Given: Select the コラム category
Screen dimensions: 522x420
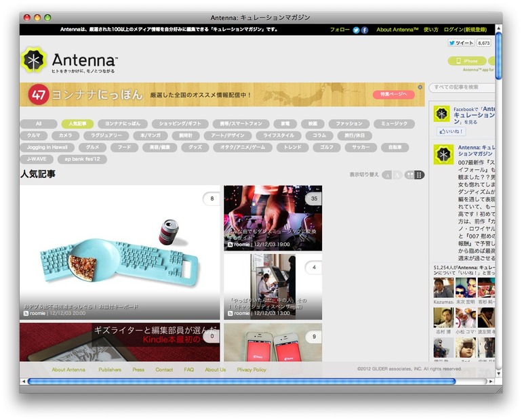Looking at the screenshot, I should click(319, 135).
